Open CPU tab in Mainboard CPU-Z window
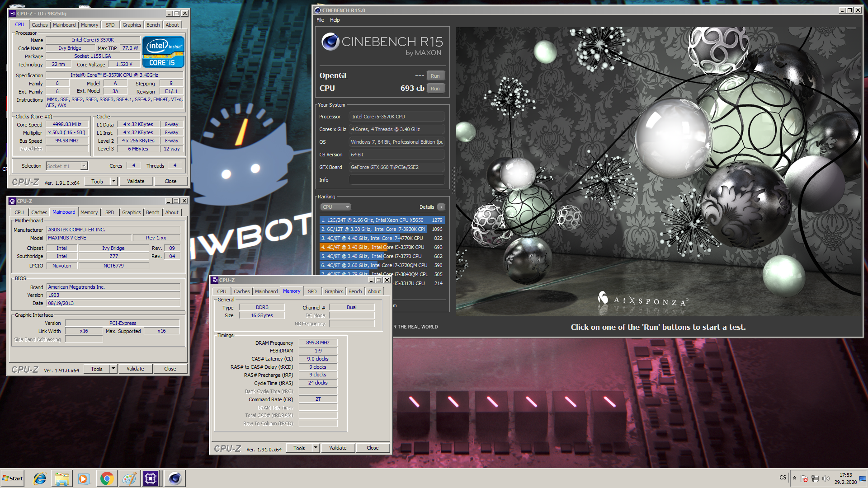The height and width of the screenshot is (488, 868). tap(19, 212)
